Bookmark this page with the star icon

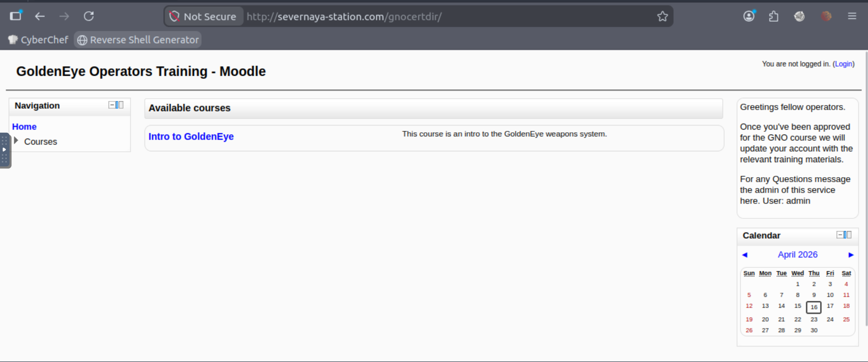662,17
